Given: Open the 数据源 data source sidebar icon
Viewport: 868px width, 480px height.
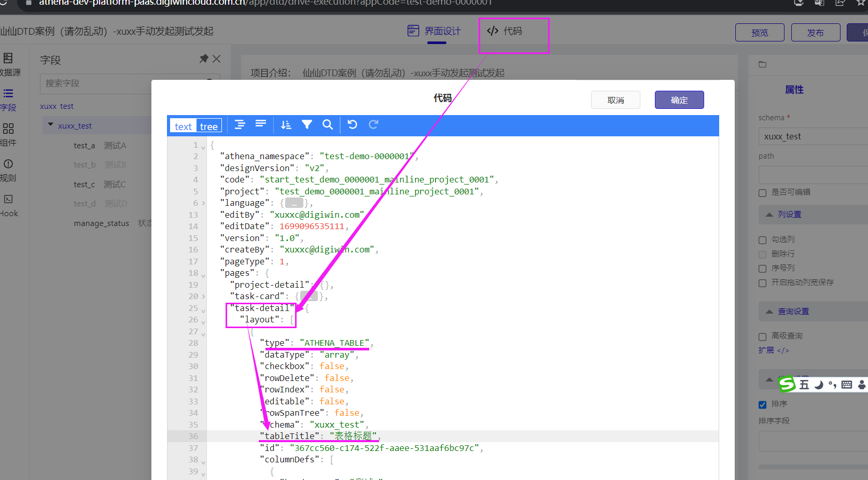Looking at the screenshot, I should click(9, 65).
